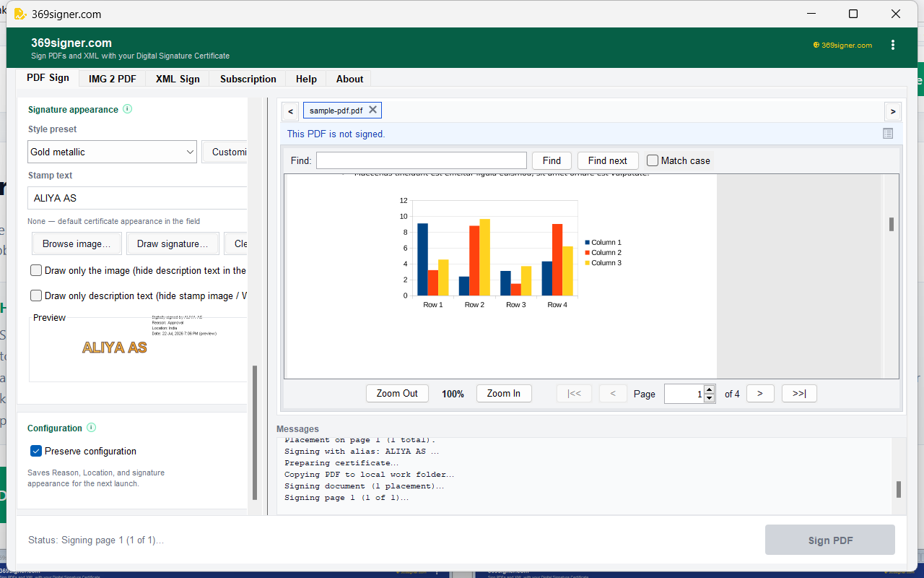Click the Clear button beside Draw signature
Screen dimensions: 924x578
(236, 243)
